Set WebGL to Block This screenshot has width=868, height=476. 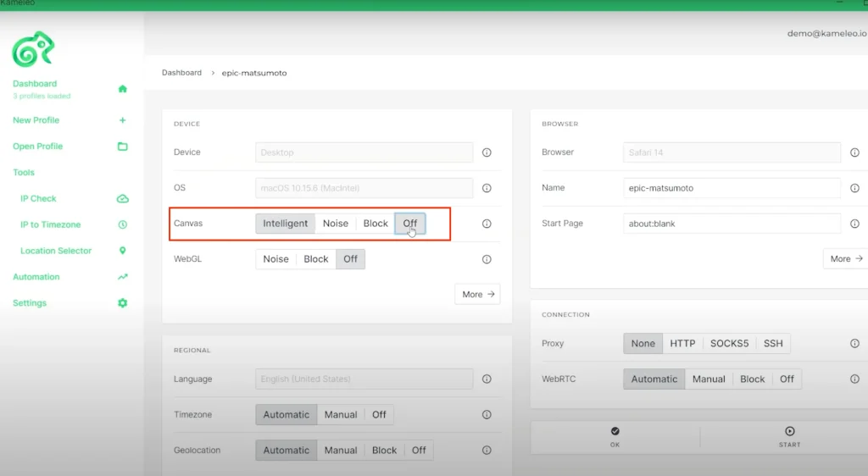click(x=316, y=258)
